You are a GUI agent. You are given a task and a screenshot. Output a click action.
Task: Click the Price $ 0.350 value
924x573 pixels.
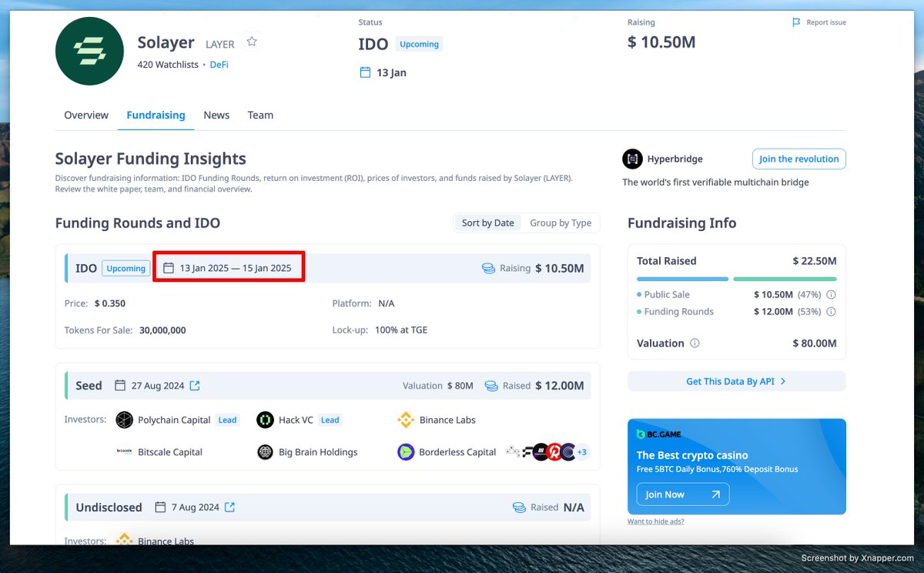click(110, 303)
